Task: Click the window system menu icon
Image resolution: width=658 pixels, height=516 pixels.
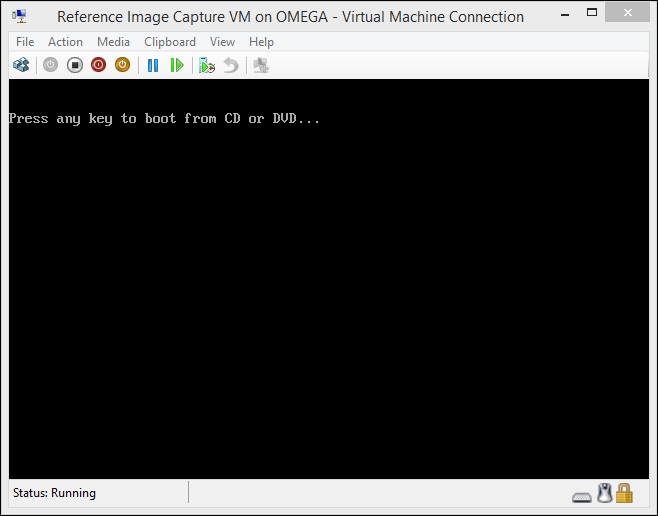Action: point(19,16)
